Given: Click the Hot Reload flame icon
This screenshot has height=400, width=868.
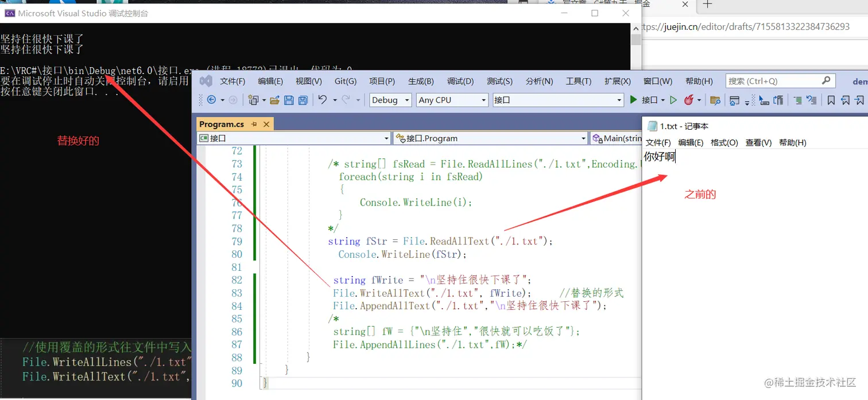Looking at the screenshot, I should 689,100.
